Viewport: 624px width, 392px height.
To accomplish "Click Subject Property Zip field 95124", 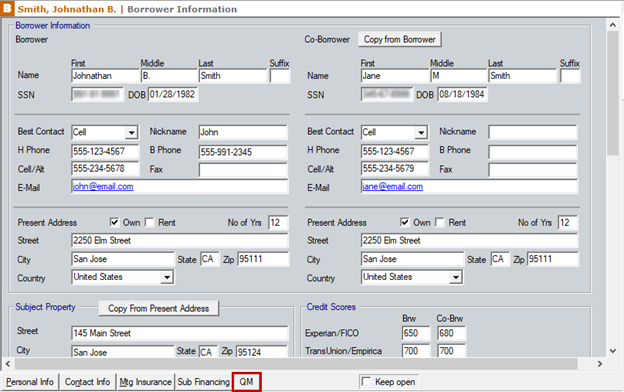I will (261, 352).
